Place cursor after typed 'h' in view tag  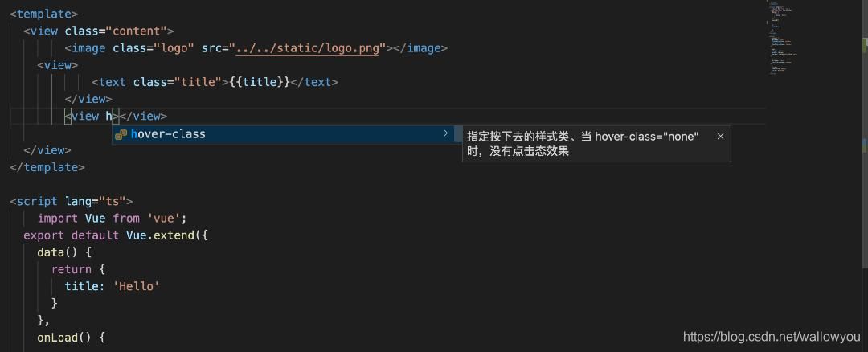point(113,116)
